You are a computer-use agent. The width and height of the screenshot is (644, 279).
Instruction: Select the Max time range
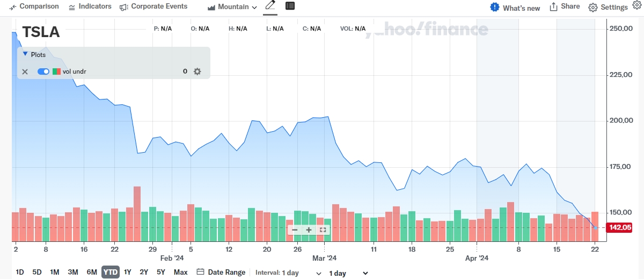(181, 272)
